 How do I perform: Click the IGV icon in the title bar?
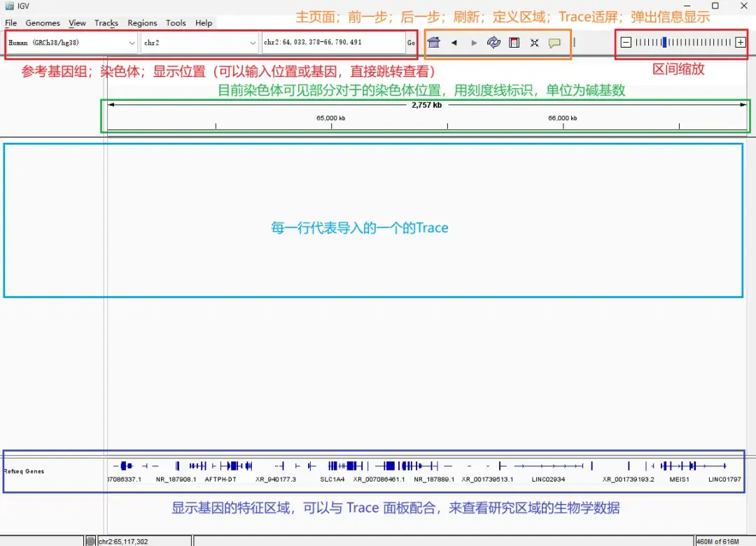pyautogui.click(x=8, y=6)
